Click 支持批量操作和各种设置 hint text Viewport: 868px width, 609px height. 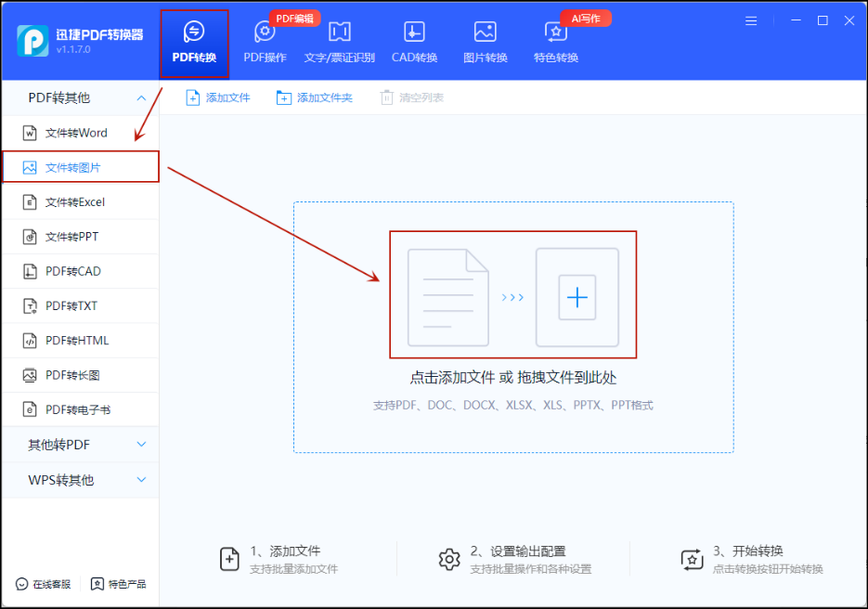pos(530,569)
